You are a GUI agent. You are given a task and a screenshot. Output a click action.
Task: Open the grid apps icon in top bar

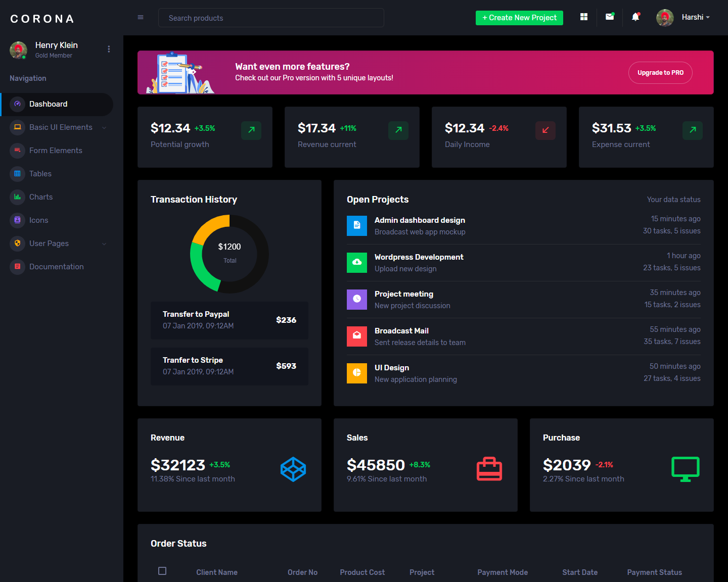[x=584, y=17]
